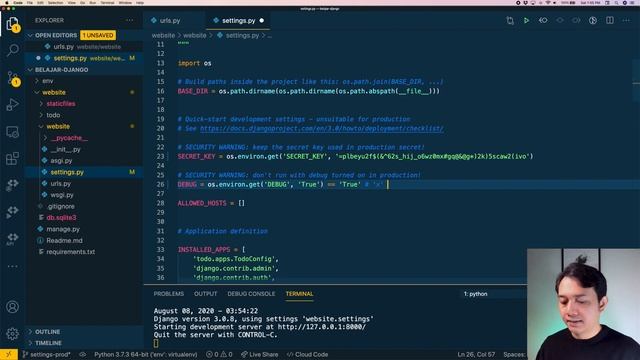The height and width of the screenshot is (360, 640).
Task: Open requirements.txt in the explorer
Action: click(x=84, y=252)
